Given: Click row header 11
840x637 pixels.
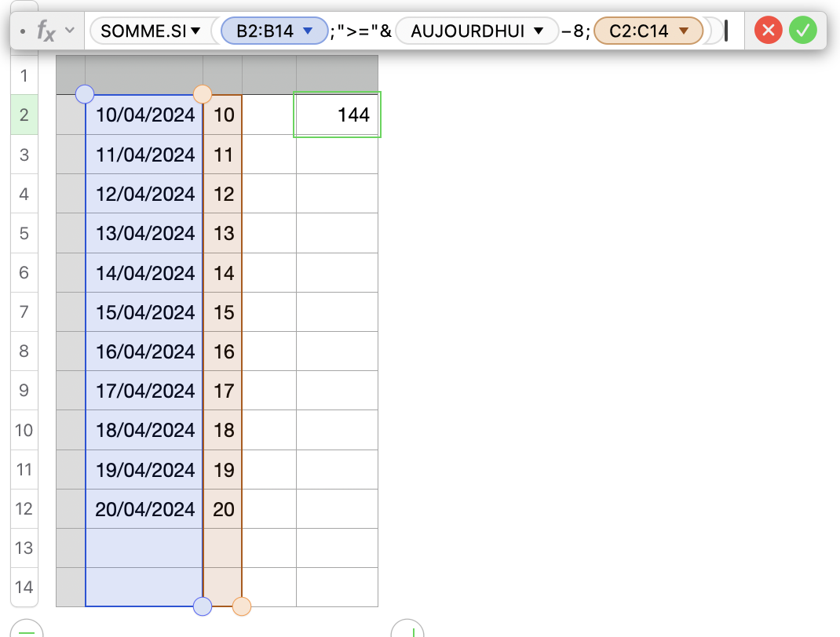Looking at the screenshot, I should (24, 469).
